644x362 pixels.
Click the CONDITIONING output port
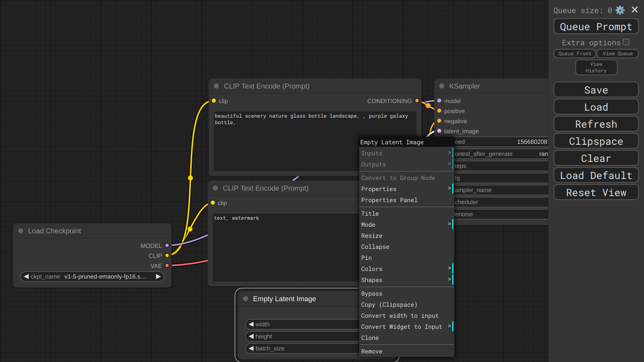pyautogui.click(x=417, y=101)
